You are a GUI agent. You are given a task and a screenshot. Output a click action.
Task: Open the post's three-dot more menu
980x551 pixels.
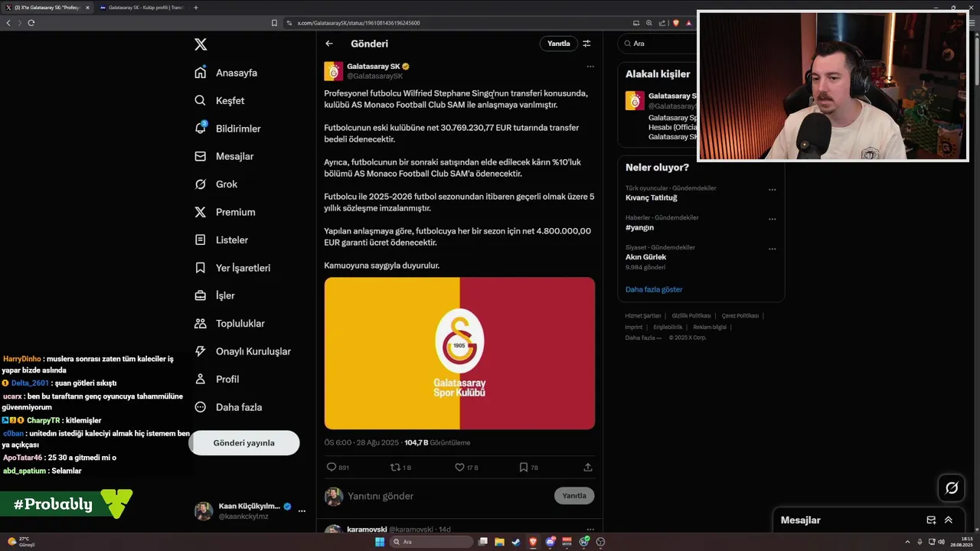[590, 67]
